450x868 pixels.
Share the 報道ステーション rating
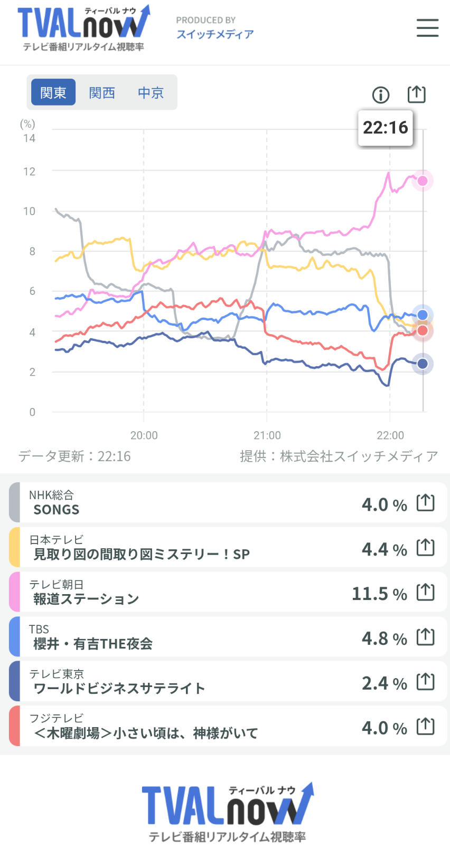pos(425,593)
